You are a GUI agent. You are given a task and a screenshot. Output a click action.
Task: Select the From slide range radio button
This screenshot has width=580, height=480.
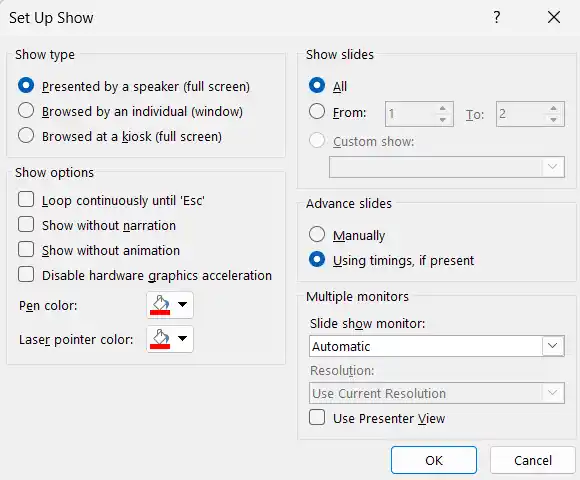(x=317, y=111)
